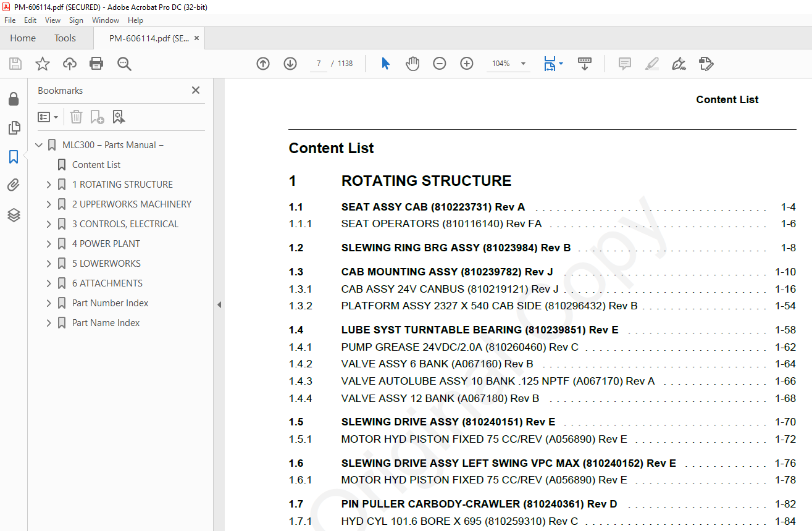Open the Edit menu

[x=30, y=20]
